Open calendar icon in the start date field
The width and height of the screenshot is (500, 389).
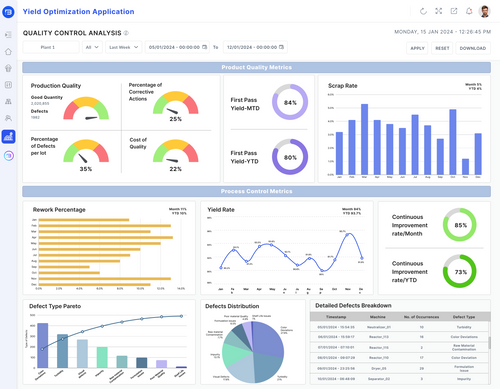(205, 47)
